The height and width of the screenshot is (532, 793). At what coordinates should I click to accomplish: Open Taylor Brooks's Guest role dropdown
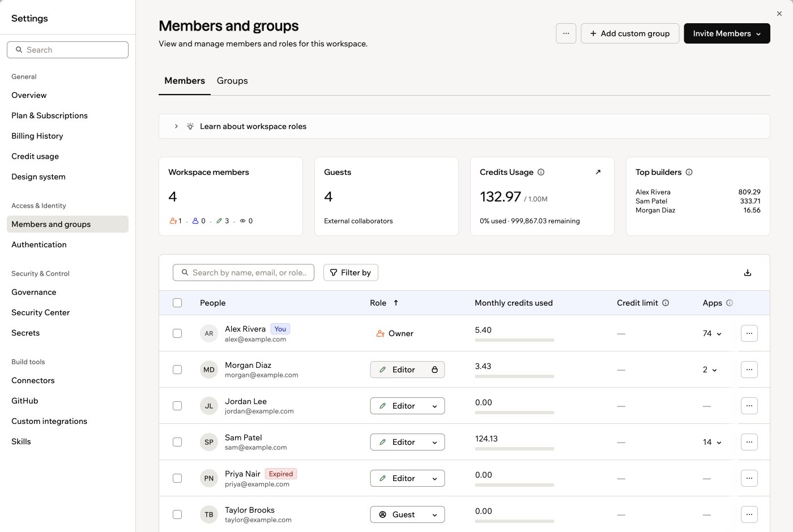coord(407,514)
